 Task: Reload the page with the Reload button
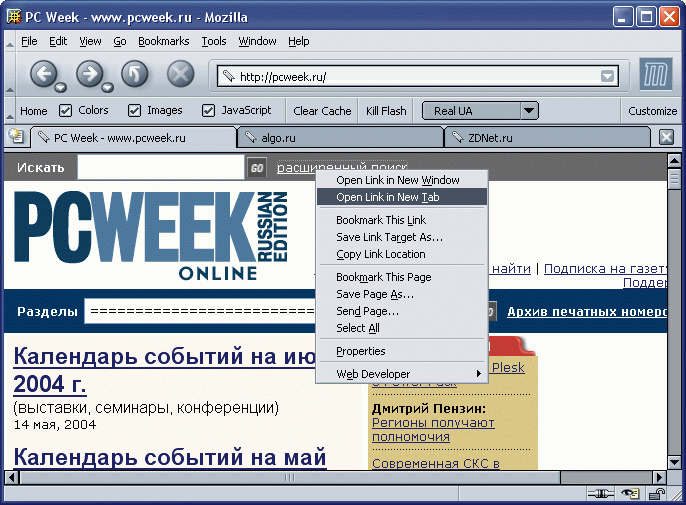tap(135, 74)
